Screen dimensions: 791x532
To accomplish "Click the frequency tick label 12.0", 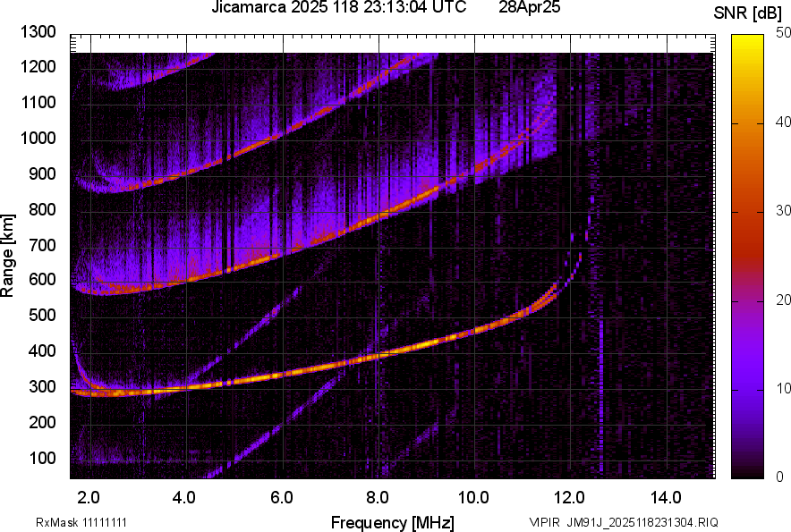I will (x=569, y=498).
